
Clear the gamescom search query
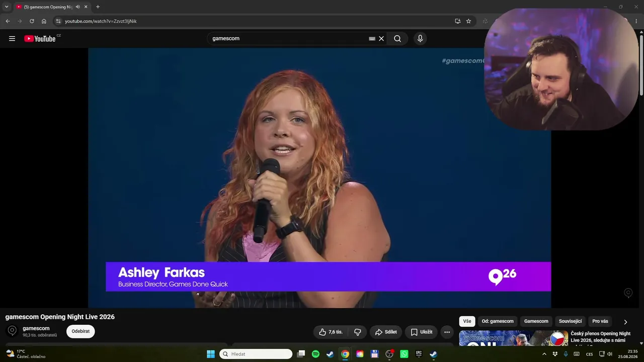point(381,39)
